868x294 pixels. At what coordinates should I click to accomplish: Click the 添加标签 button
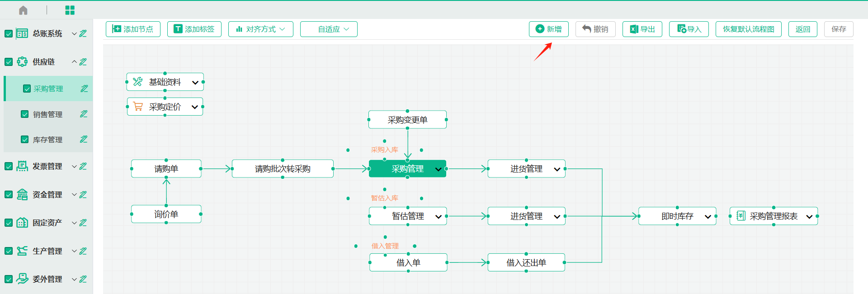(194, 29)
